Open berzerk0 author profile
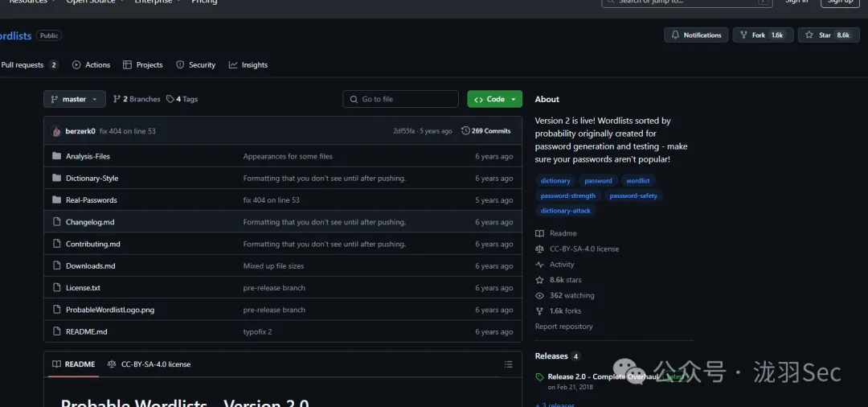The height and width of the screenshot is (407, 868). click(80, 131)
